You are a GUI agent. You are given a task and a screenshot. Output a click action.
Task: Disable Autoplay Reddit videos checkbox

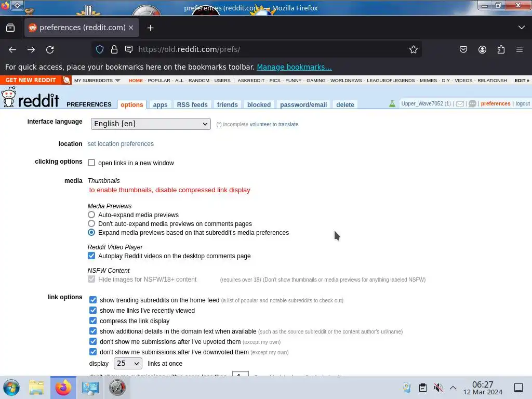(91, 256)
